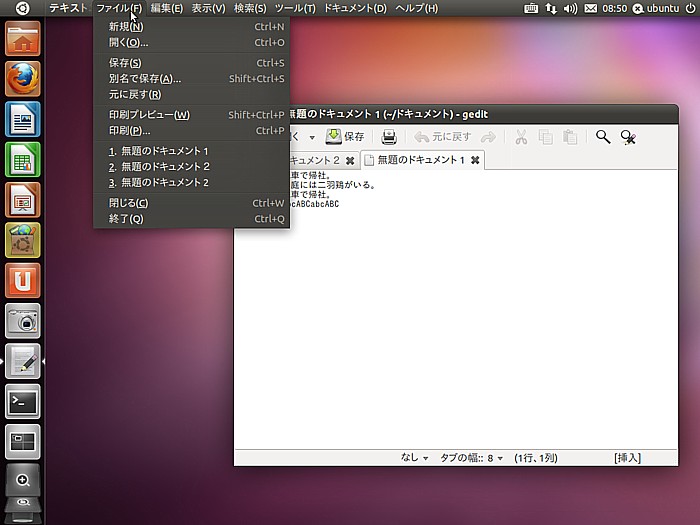Viewport: 700px width, 525px height.
Task: Choose 印刷(P)... menu entry
Action: (x=192, y=130)
